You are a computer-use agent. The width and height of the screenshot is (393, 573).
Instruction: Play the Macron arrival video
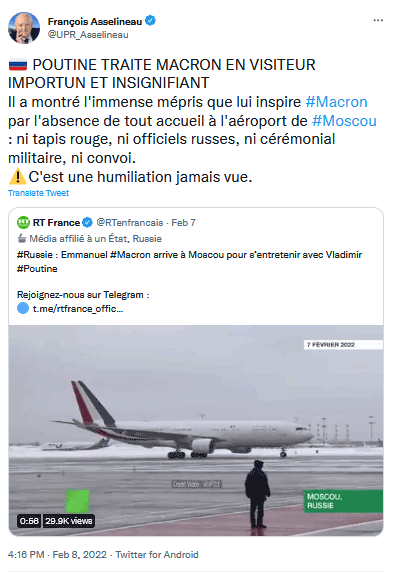(x=196, y=430)
